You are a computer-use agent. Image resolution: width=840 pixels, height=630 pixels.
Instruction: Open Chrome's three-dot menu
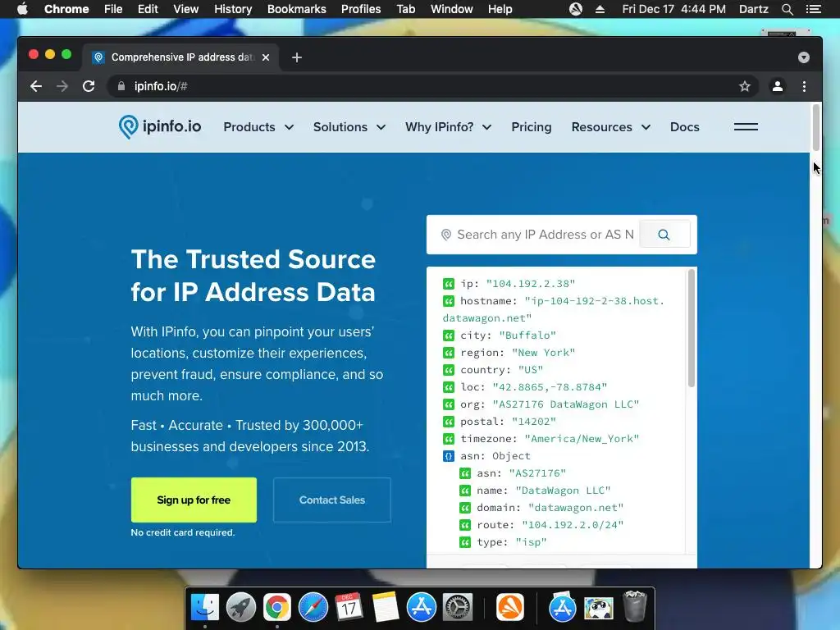pos(804,86)
